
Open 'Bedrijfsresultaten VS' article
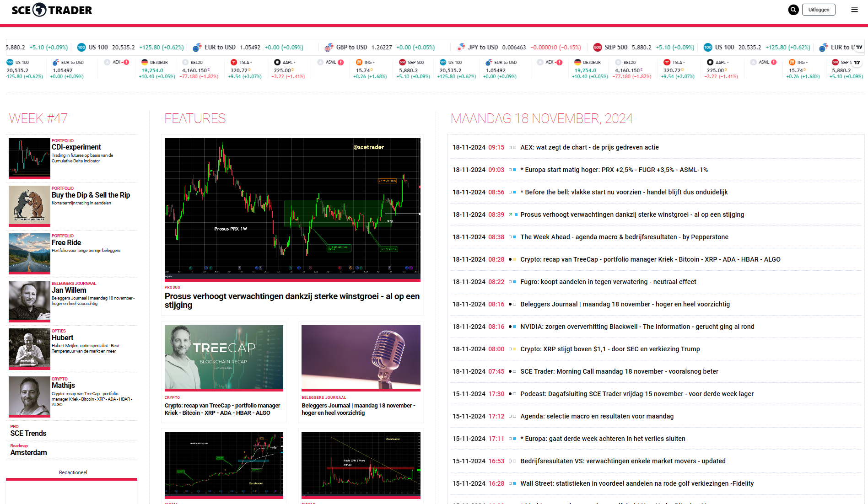623,461
